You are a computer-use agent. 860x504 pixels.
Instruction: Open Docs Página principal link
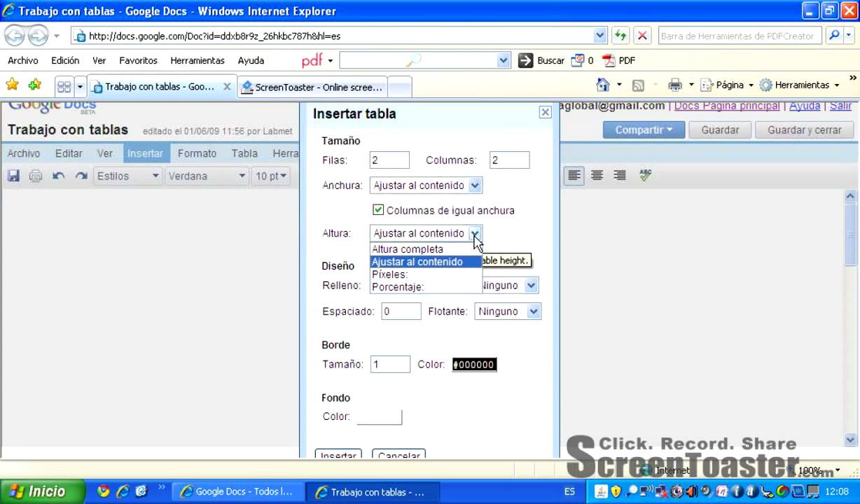pyautogui.click(x=727, y=106)
